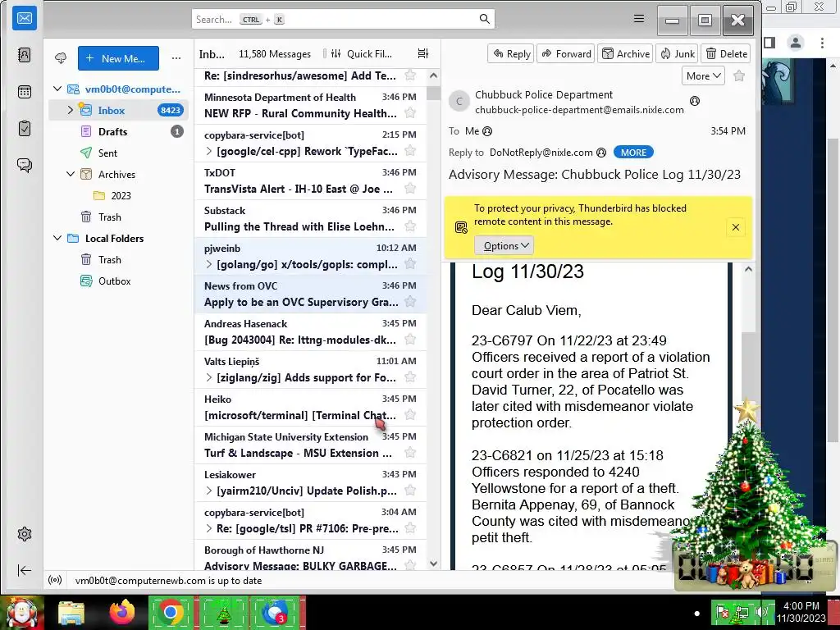
Task: Star the Substack Pulling the Thread email
Action: pyautogui.click(x=410, y=226)
